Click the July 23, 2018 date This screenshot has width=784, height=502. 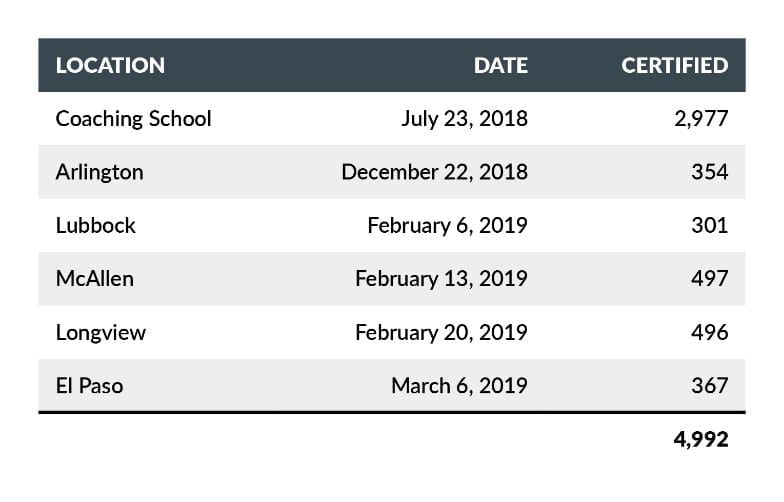464,119
